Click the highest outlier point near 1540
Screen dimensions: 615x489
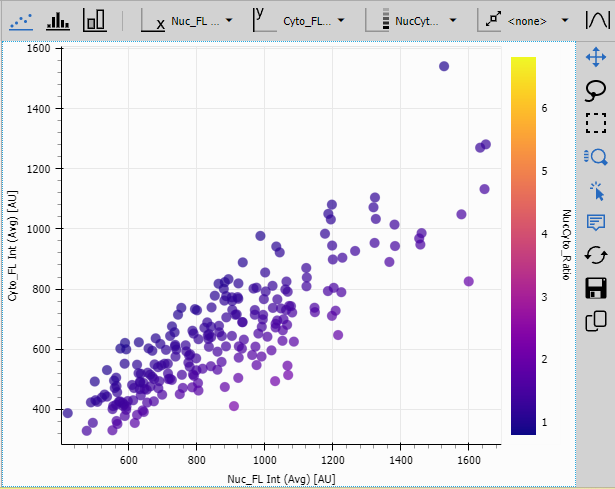pyautogui.click(x=444, y=66)
